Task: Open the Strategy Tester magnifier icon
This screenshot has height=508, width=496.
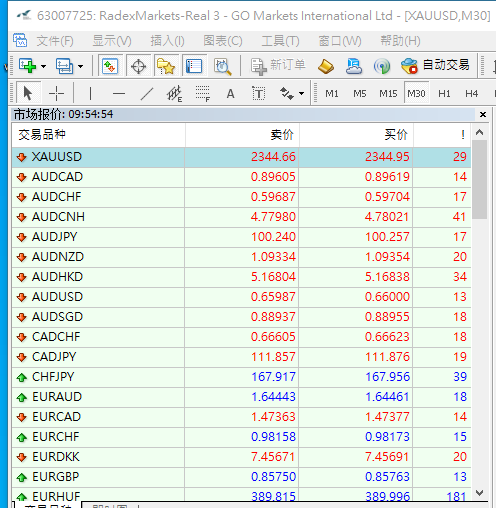Action: point(222,66)
